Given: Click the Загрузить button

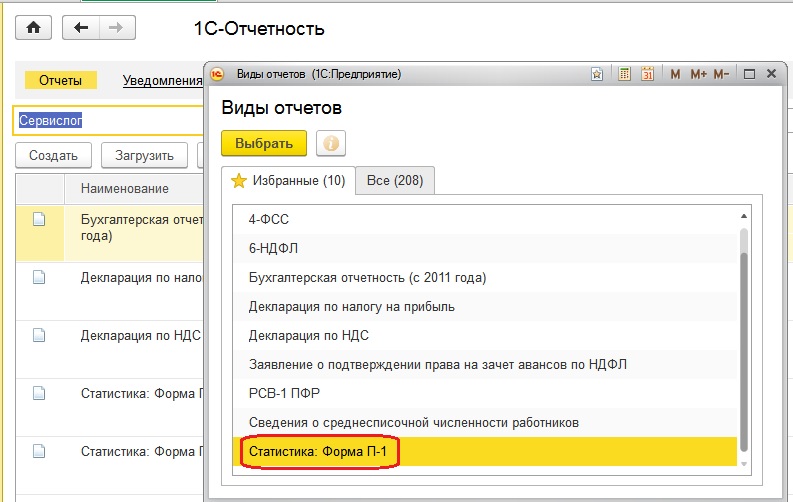Looking at the screenshot, I should click(x=144, y=155).
